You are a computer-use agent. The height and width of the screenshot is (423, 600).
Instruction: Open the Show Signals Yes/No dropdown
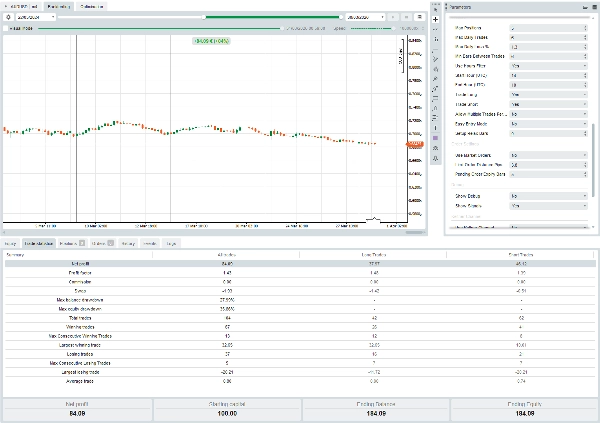(x=550, y=205)
